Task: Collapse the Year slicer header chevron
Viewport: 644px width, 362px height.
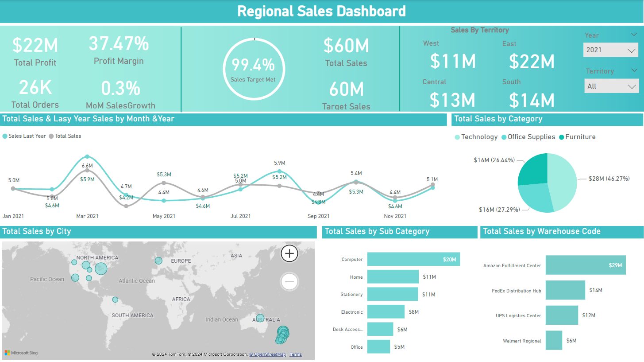Action: (x=633, y=34)
